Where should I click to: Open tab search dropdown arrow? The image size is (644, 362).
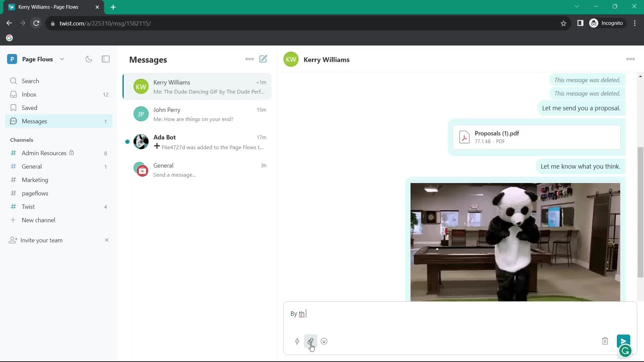577,6
